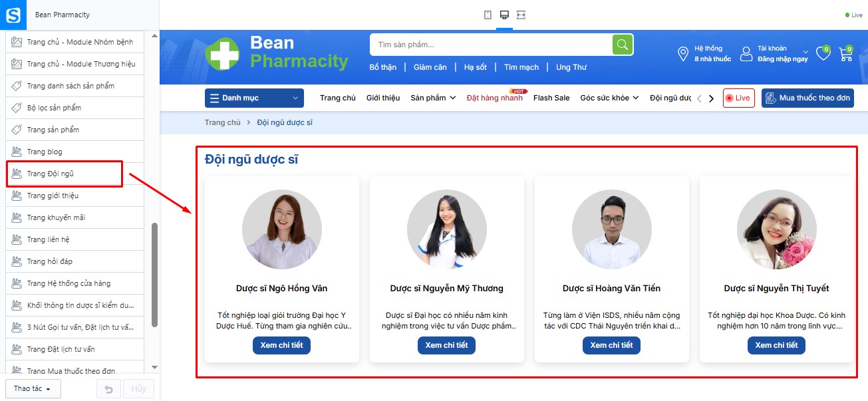
Task: Click Ngô Hồng Vân's profile photo
Action: point(281,229)
